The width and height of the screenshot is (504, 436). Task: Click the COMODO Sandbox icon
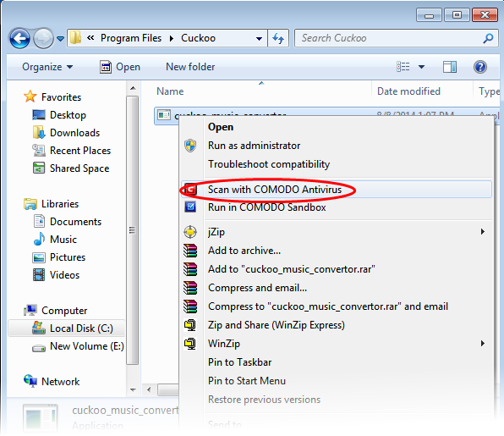coord(190,207)
